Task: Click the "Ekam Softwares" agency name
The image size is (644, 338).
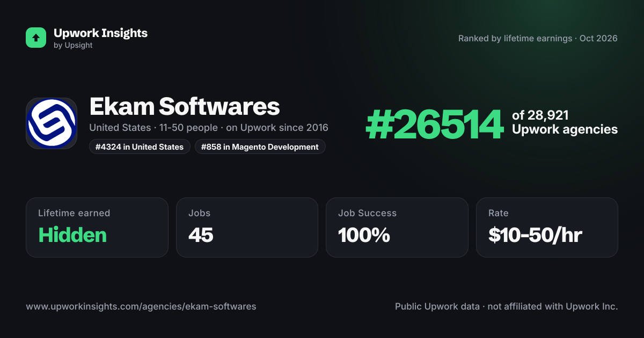Action: 185,106
